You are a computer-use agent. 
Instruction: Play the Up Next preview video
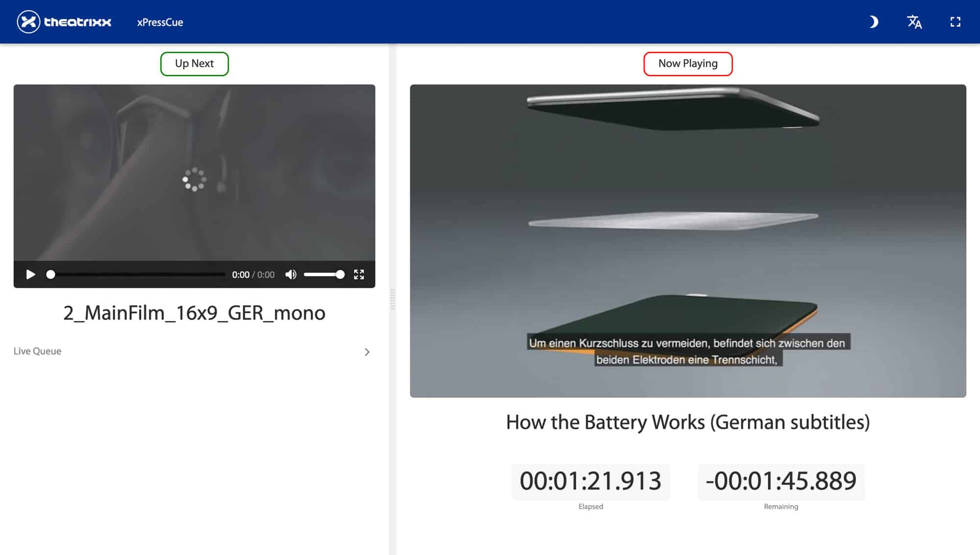point(30,275)
